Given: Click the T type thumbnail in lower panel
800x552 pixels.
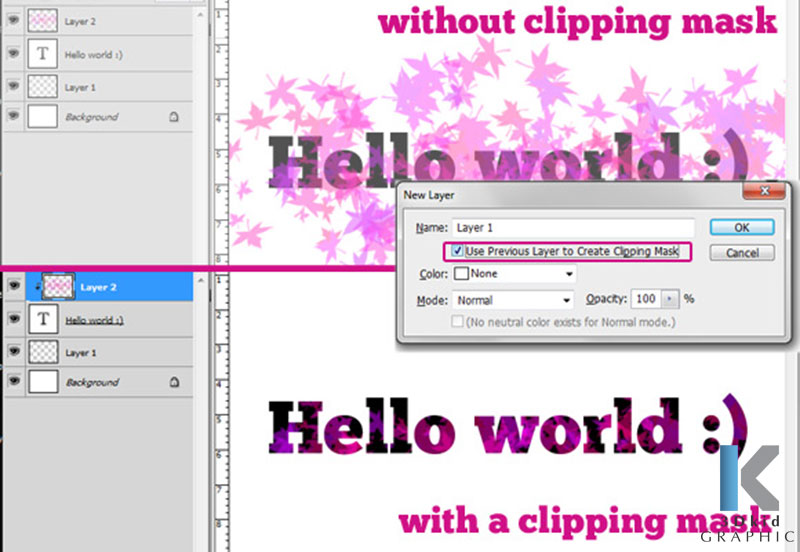Looking at the screenshot, I should pos(43,319).
